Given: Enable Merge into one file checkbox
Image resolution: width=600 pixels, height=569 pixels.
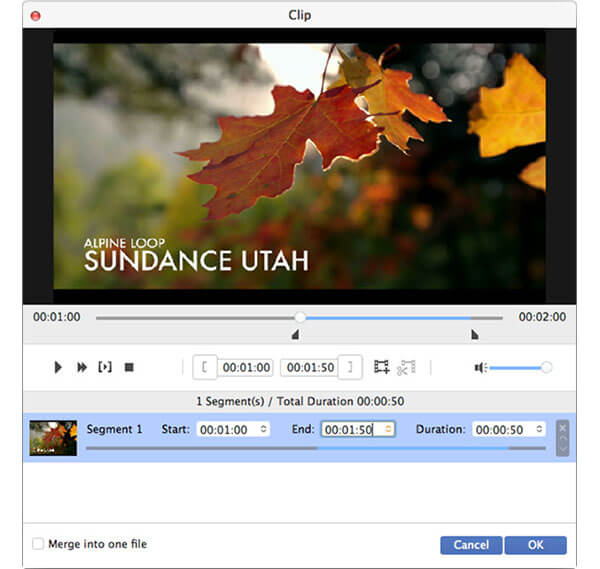Looking at the screenshot, I should tap(38, 544).
